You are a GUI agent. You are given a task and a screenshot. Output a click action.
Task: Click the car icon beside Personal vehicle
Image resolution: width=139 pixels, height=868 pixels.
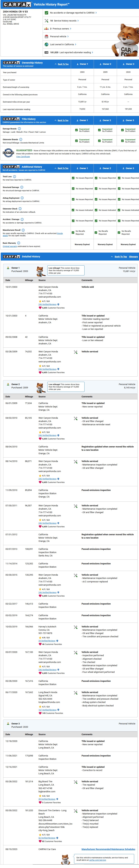pos(47,36)
